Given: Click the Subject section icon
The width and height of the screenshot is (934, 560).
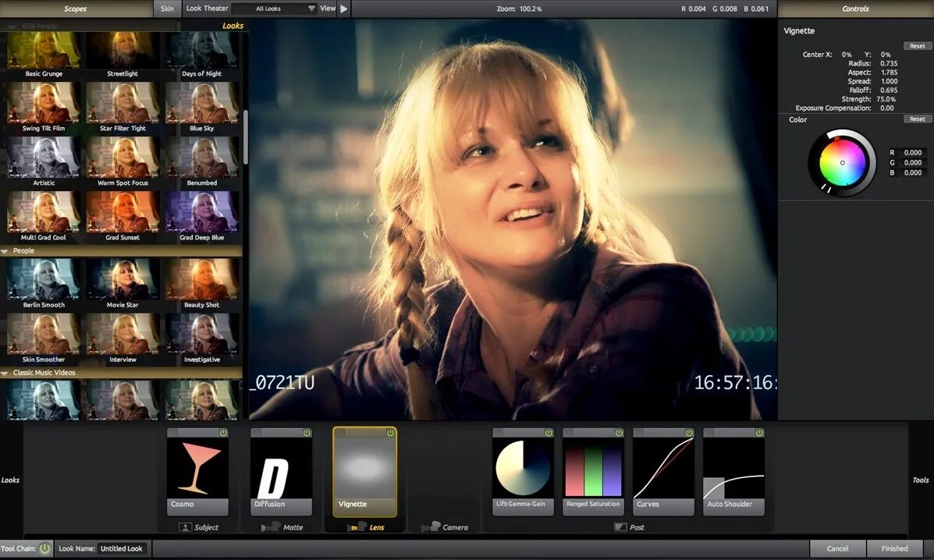Looking at the screenshot, I should 185,527.
